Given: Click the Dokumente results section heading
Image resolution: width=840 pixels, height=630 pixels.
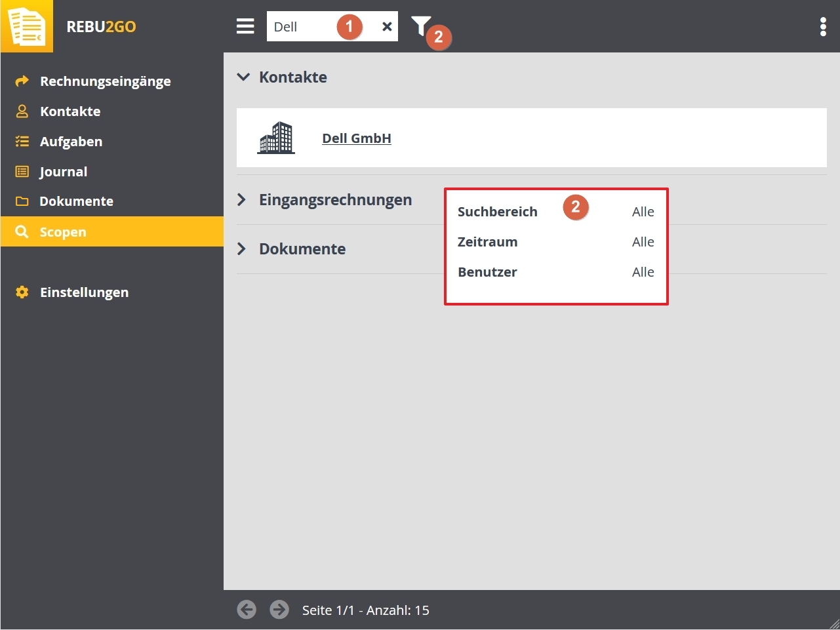Looking at the screenshot, I should (302, 249).
